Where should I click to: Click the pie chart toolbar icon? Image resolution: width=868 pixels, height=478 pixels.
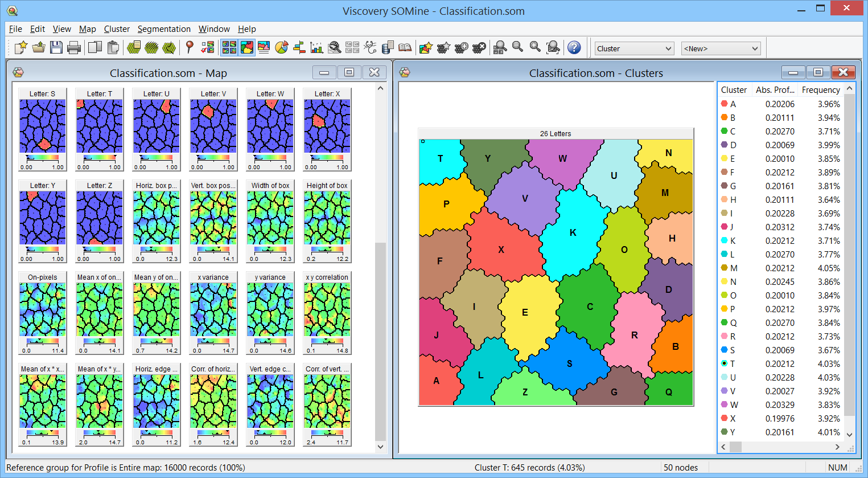click(x=281, y=48)
